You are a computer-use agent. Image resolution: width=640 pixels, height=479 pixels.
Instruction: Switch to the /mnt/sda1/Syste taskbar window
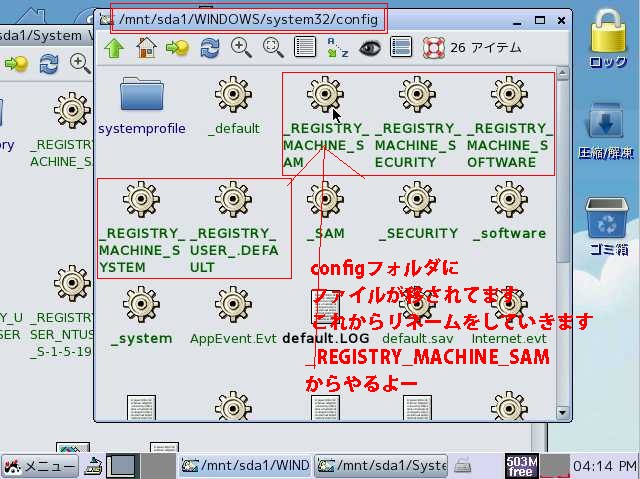click(x=382, y=466)
